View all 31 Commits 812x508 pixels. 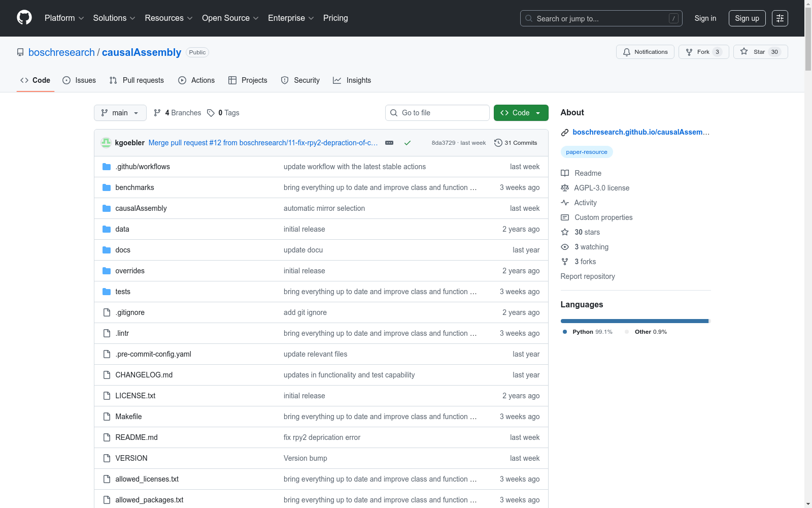pos(516,143)
